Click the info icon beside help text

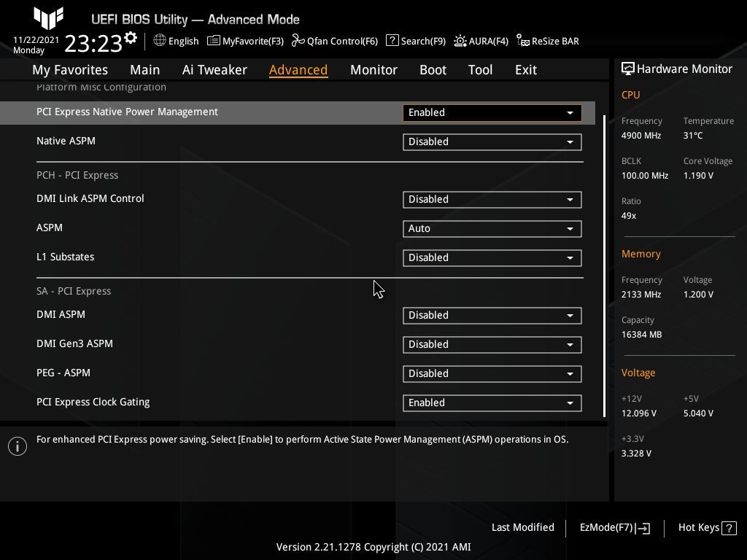18,446
